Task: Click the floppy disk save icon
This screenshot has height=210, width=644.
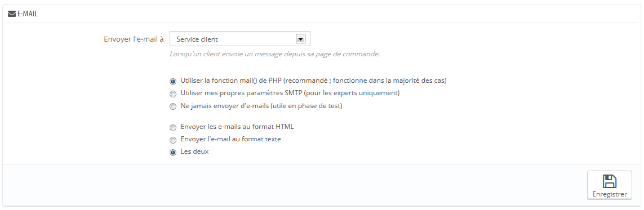Action: point(610,181)
